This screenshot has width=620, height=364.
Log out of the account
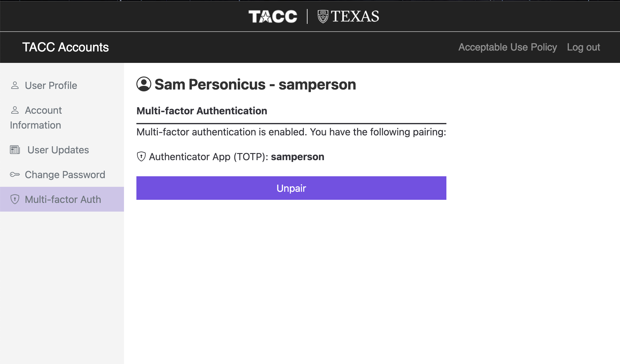[583, 47]
